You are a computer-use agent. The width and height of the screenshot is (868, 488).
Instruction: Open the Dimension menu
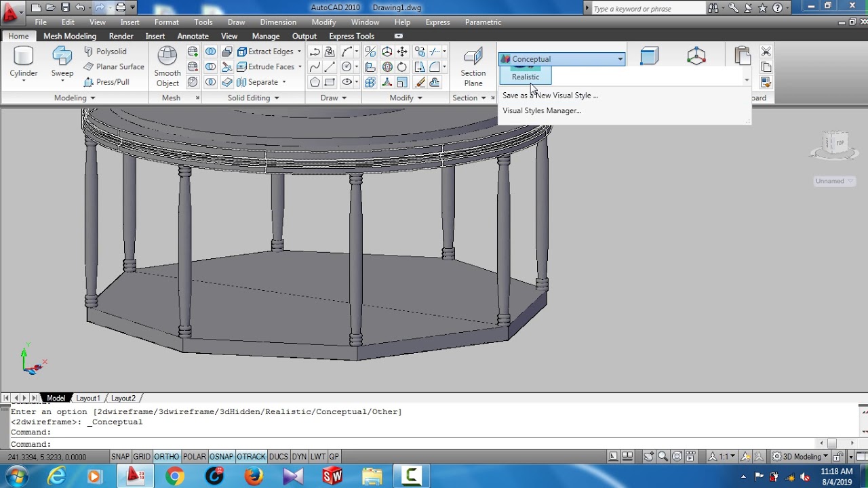click(x=278, y=22)
